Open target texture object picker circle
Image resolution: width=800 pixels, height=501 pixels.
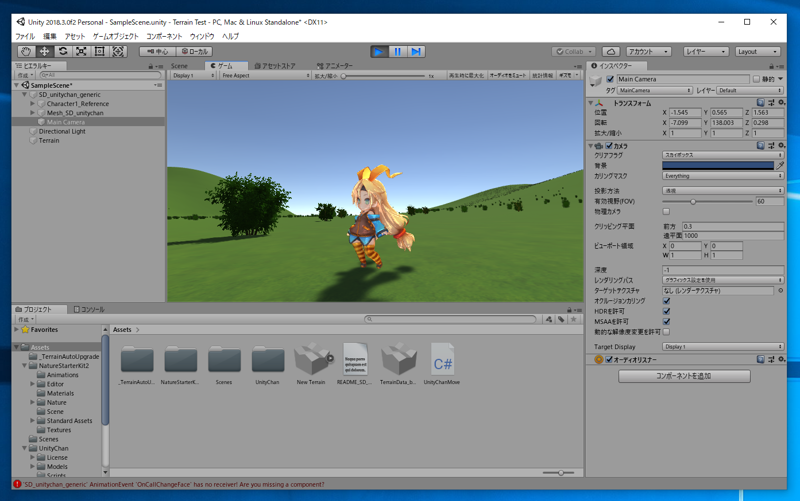(780, 290)
